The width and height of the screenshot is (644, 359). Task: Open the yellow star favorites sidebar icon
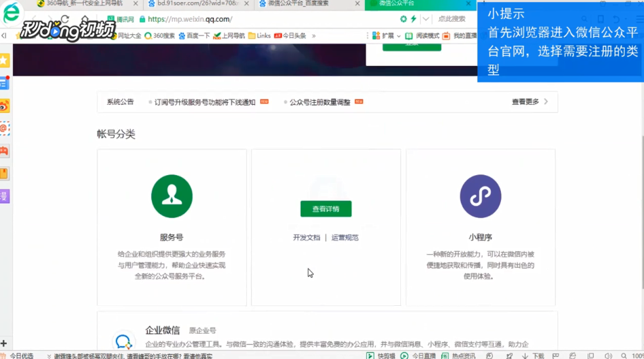point(5,61)
